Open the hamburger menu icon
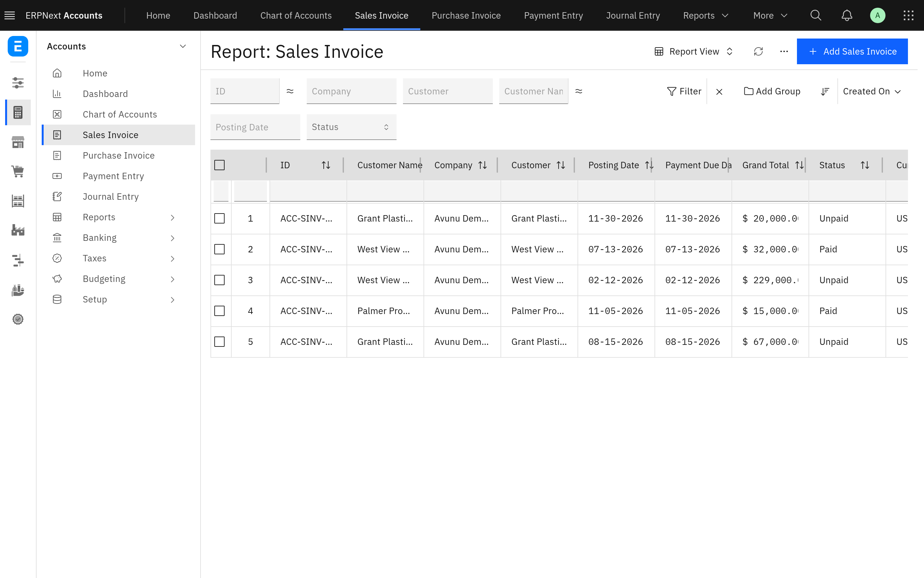The image size is (924, 578). (10, 15)
